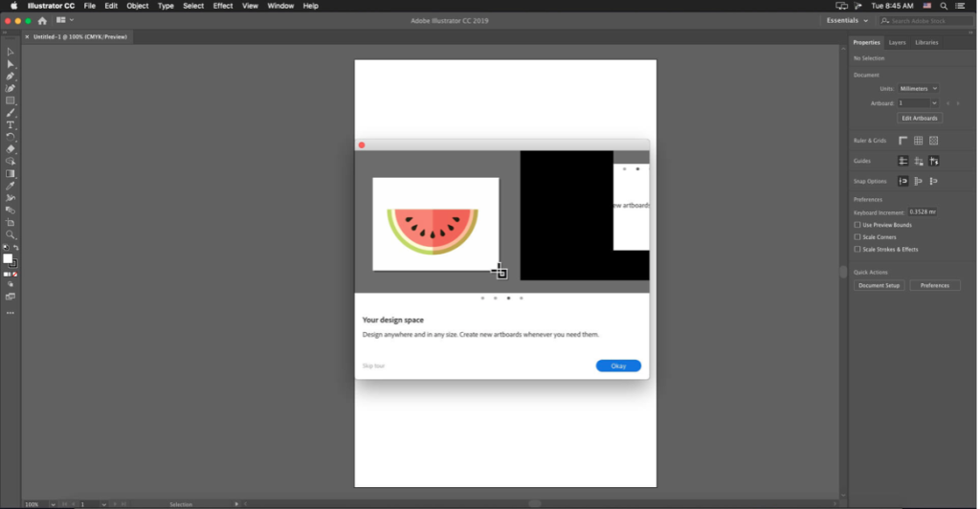The height and width of the screenshot is (509, 980).
Task: Open the Units Millimeters dropdown
Action: [918, 89]
